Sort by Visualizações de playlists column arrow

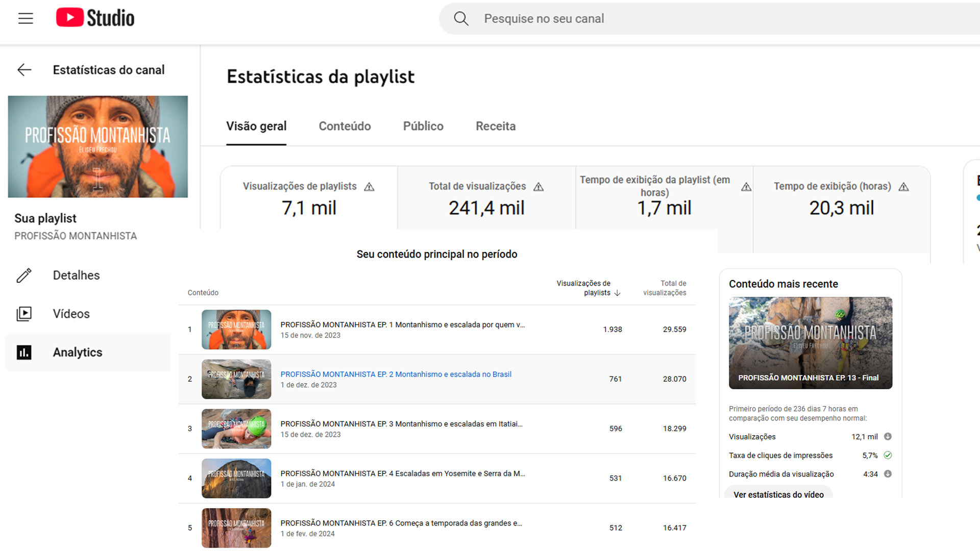point(618,293)
